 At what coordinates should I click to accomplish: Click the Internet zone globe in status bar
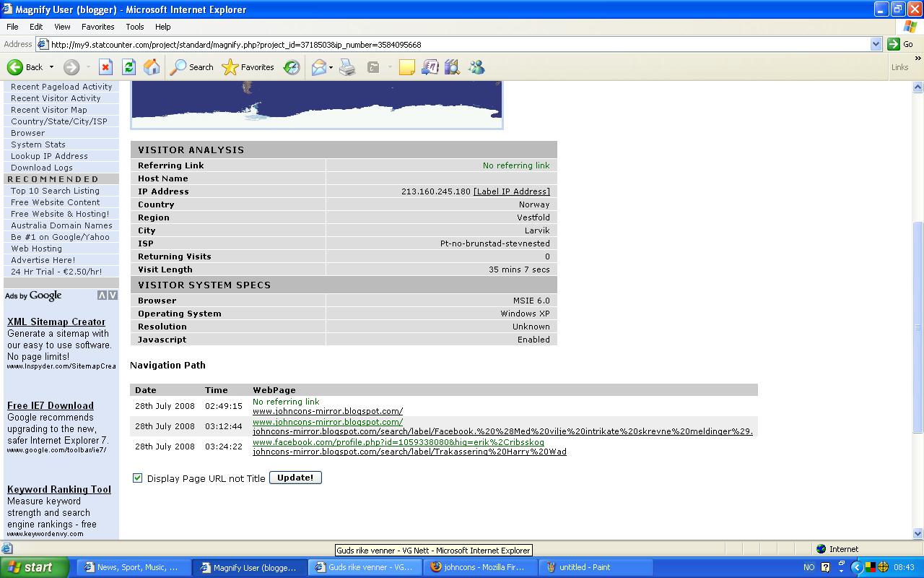pos(821,549)
